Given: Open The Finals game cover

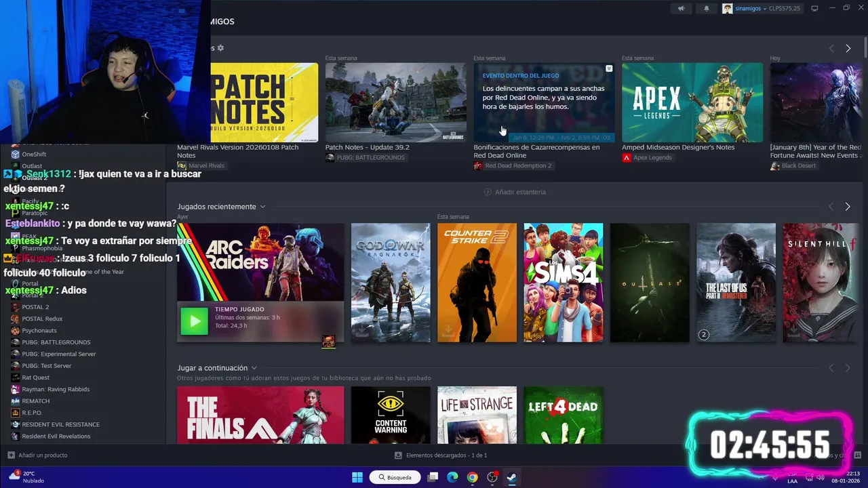Looking at the screenshot, I should pyautogui.click(x=260, y=415).
